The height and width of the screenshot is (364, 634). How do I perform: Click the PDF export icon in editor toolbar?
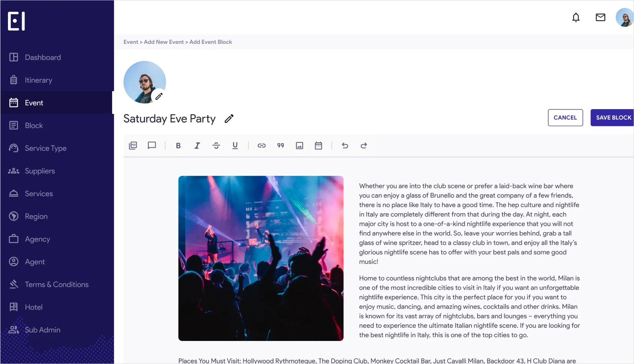[133, 145]
